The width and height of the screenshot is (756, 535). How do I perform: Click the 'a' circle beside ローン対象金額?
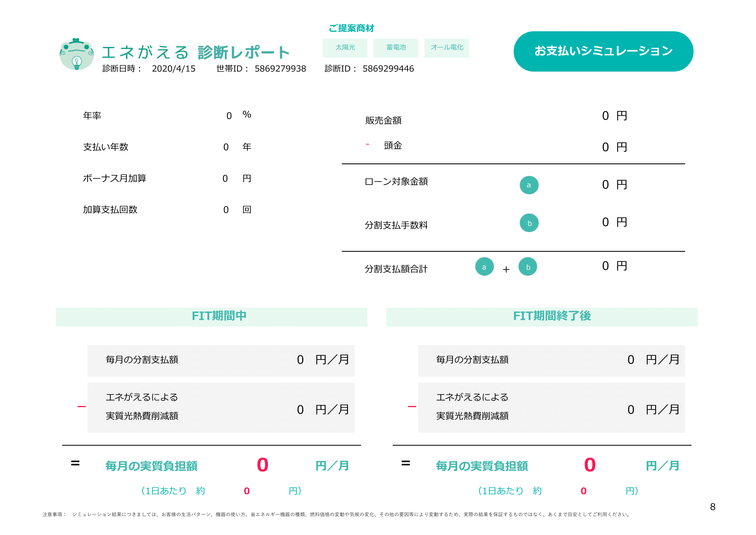click(529, 185)
